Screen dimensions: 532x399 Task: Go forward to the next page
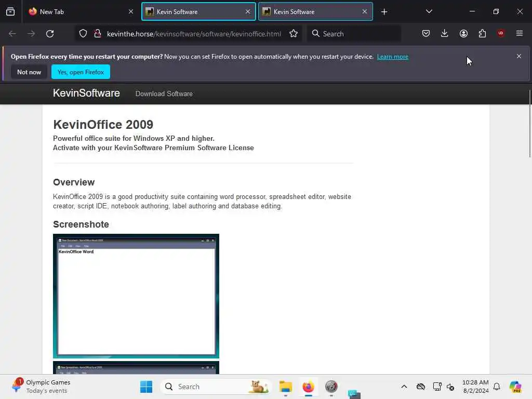(x=31, y=34)
